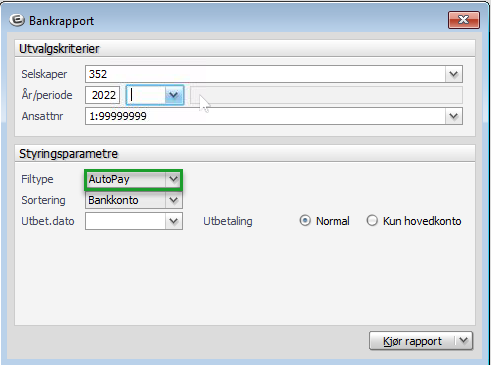The image size is (491, 365).
Task: Open the Kjør rapport split-button arrow
Action: 464,341
